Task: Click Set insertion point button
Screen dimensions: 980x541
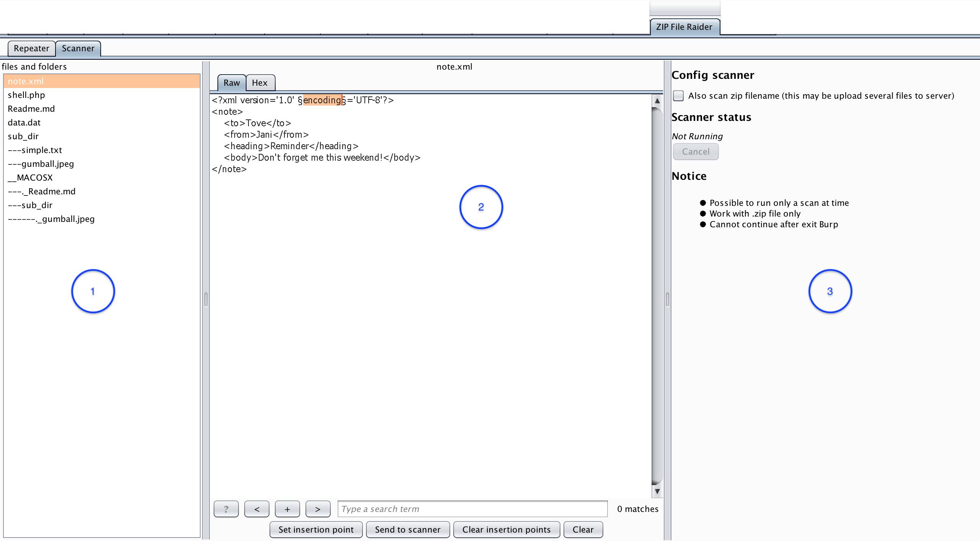Action: [x=316, y=530]
